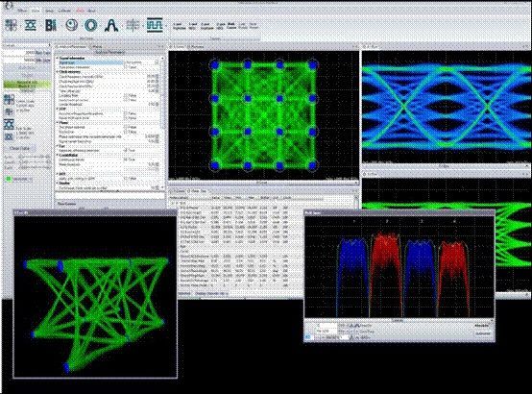The width and height of the screenshot is (532, 394).
Task: Collapse the Clock recovery section triangle
Action: tap(58, 72)
